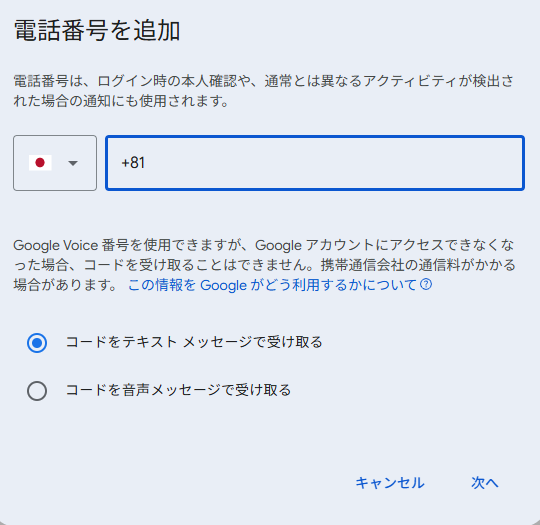540x525 pixels.
Task: Focus the phone number input field
Action: click(315, 163)
